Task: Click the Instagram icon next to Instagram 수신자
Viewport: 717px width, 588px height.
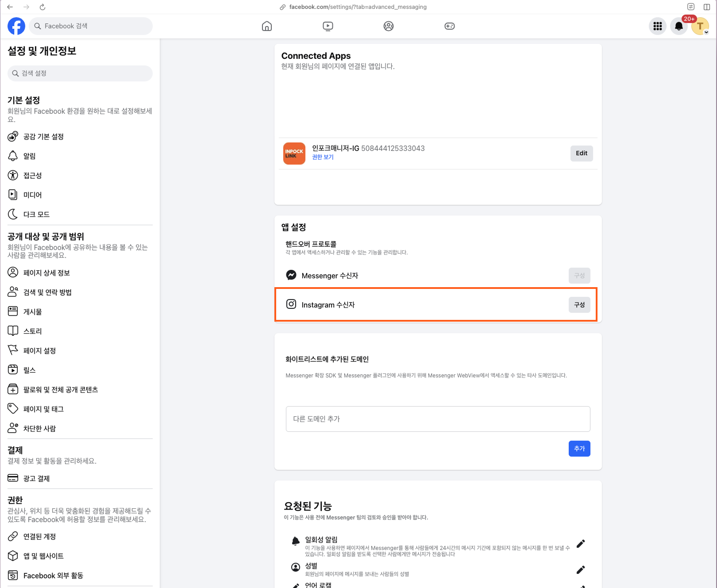Action: coord(291,304)
